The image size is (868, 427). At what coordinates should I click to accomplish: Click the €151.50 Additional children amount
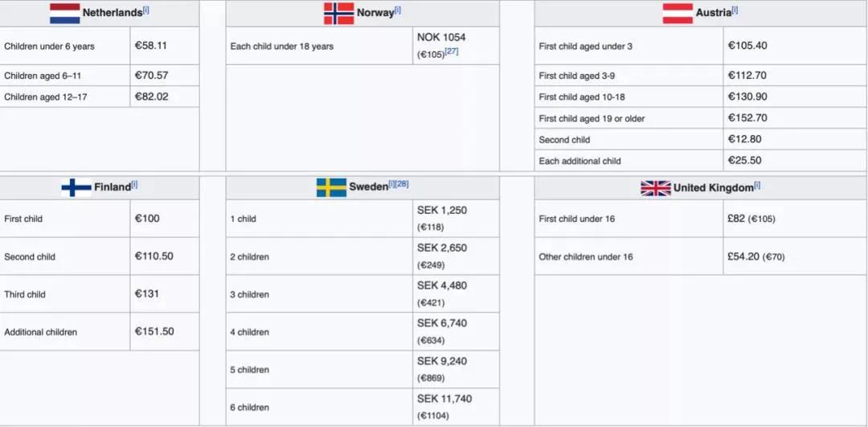[164, 331]
